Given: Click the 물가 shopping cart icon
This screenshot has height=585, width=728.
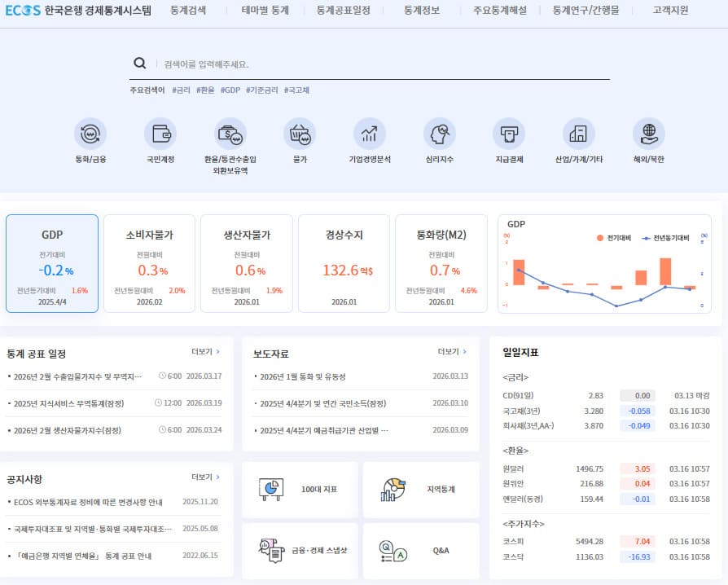Looking at the screenshot, I should coord(300,133).
